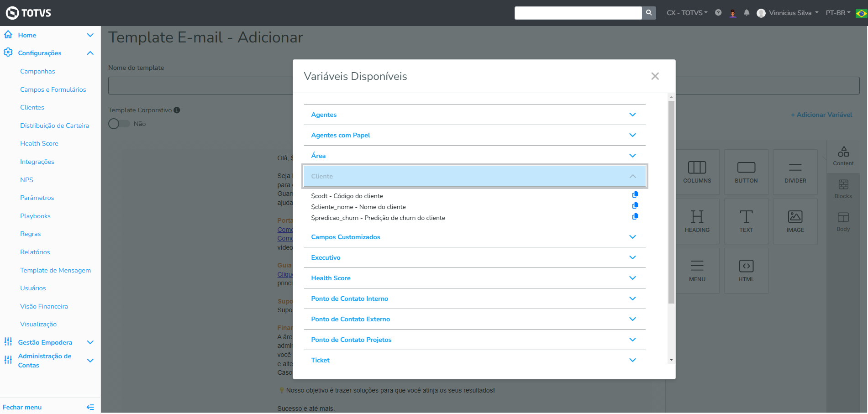Screen dimensions: 868x414
Task: Open the help question mark icon
Action: (x=718, y=13)
